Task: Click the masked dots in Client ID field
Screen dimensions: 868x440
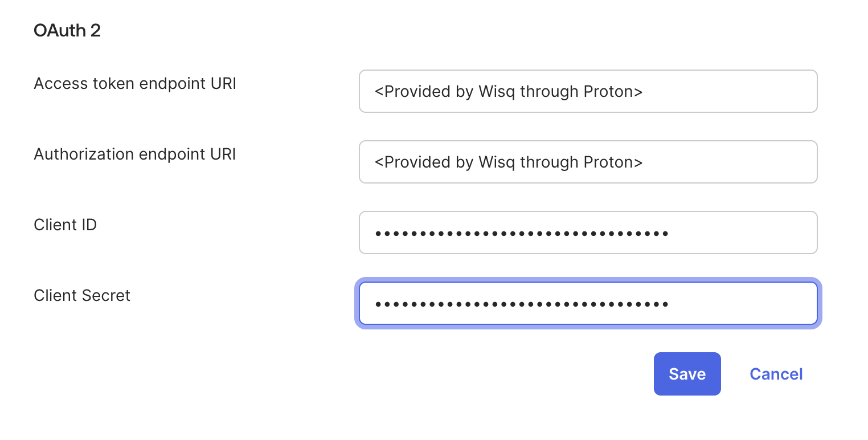Action: pyautogui.click(x=521, y=233)
